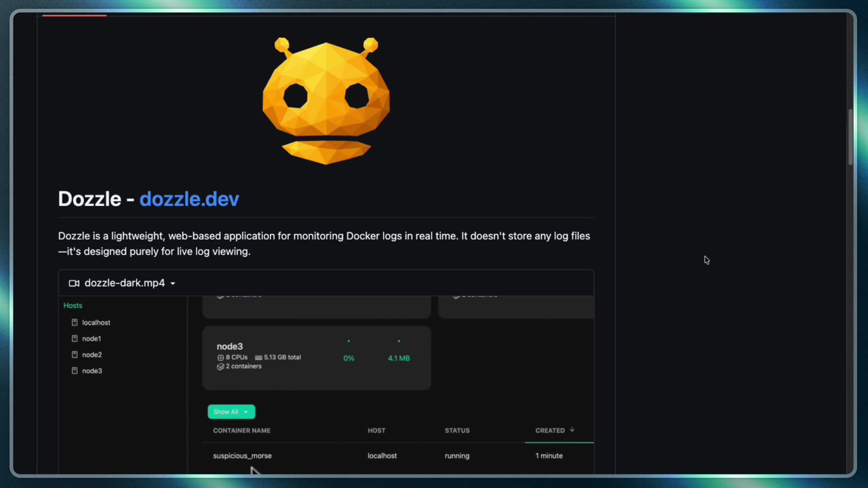Image resolution: width=868 pixels, height=488 pixels.
Task: Click the host icon next to localhost
Action: pos(75,322)
